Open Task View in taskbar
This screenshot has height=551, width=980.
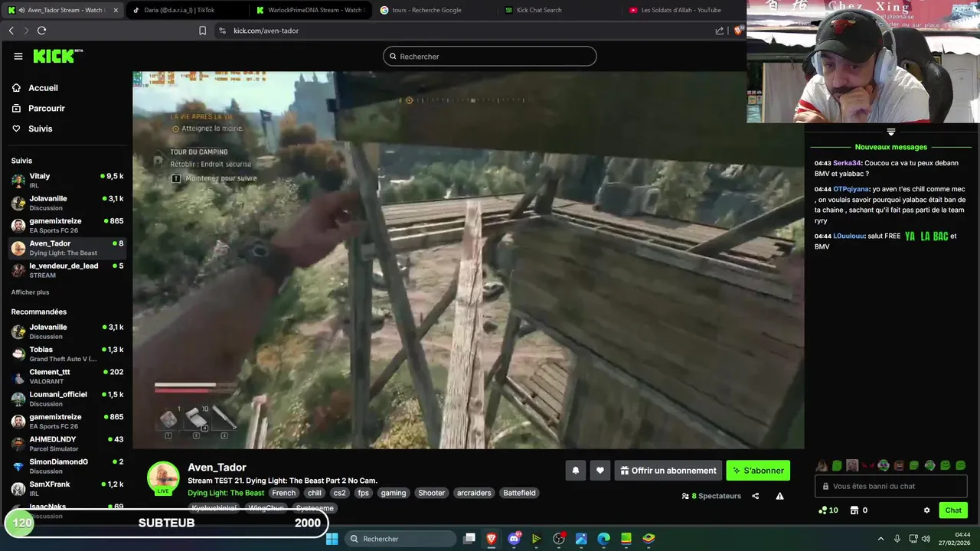469,539
